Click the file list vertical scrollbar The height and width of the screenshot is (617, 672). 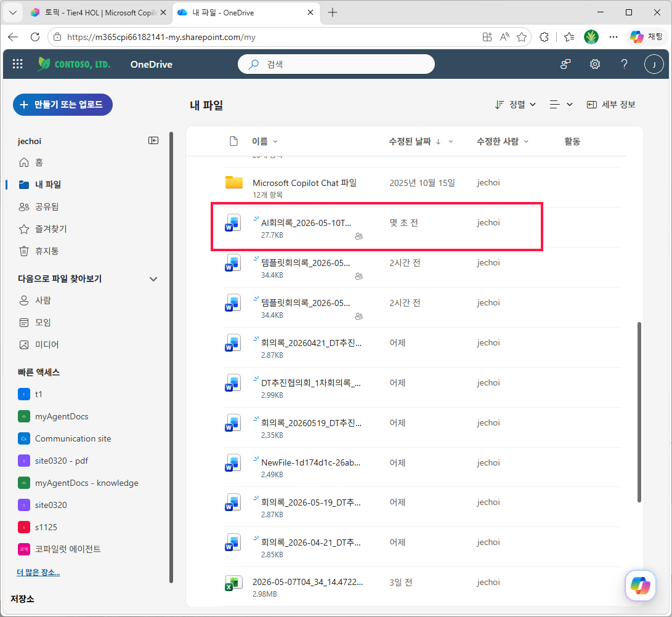[639, 412]
